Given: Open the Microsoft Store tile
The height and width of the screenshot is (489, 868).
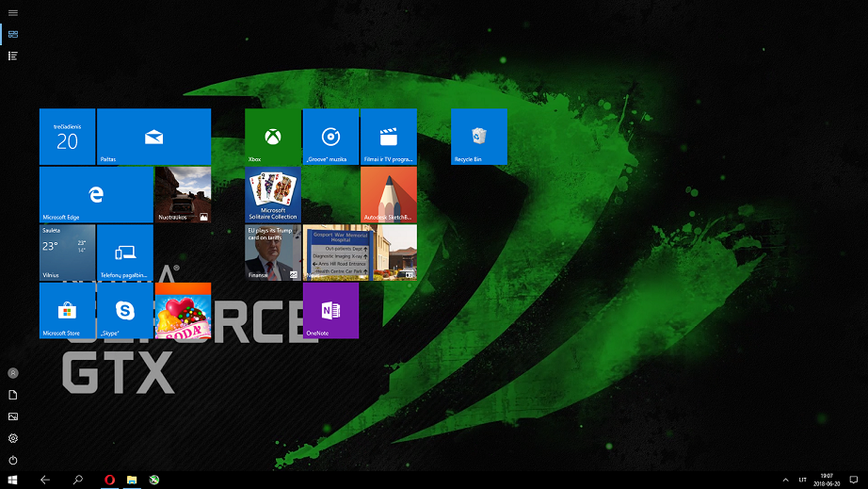Looking at the screenshot, I should click(67, 311).
